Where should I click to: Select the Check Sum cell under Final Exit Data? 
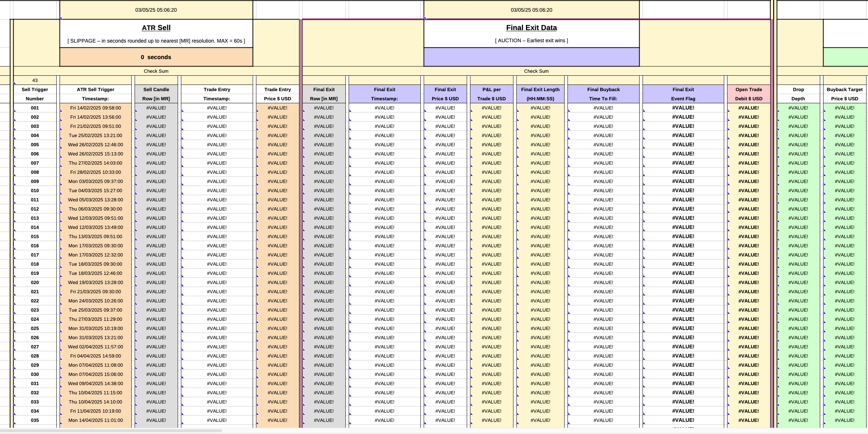536,71
